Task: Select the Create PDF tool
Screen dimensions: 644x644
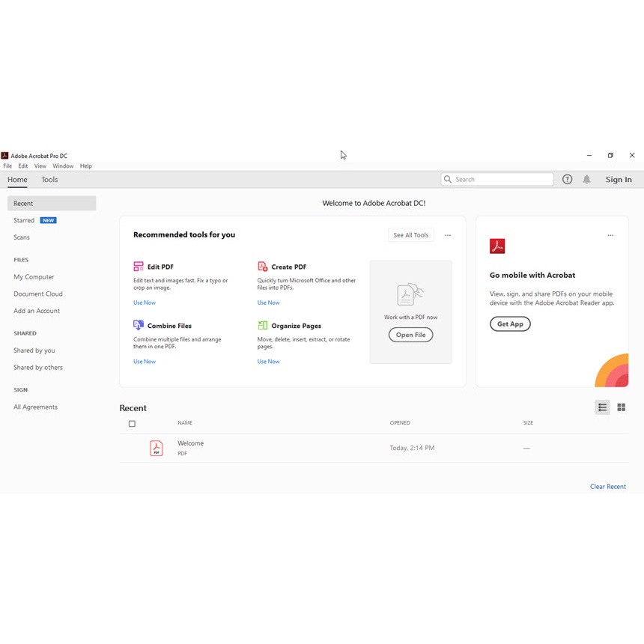Action: point(288,266)
